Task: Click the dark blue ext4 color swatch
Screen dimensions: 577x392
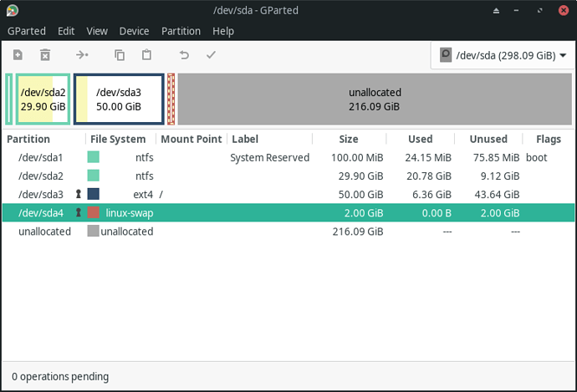Action: (93, 194)
